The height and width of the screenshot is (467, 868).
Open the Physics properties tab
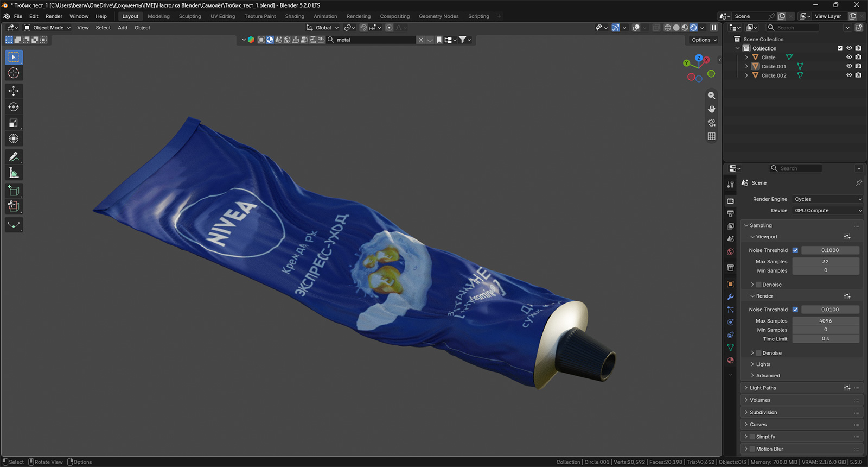click(x=731, y=322)
